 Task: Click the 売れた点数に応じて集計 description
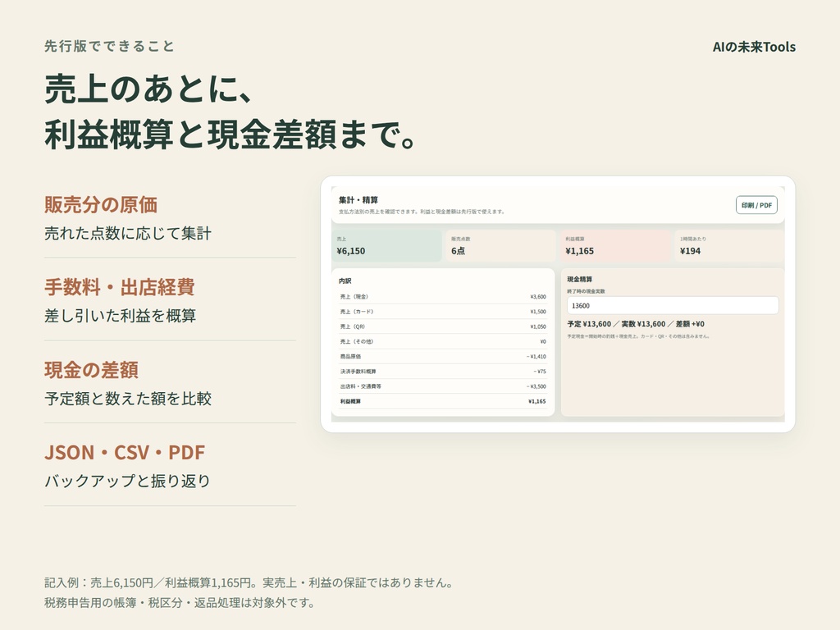(128, 234)
